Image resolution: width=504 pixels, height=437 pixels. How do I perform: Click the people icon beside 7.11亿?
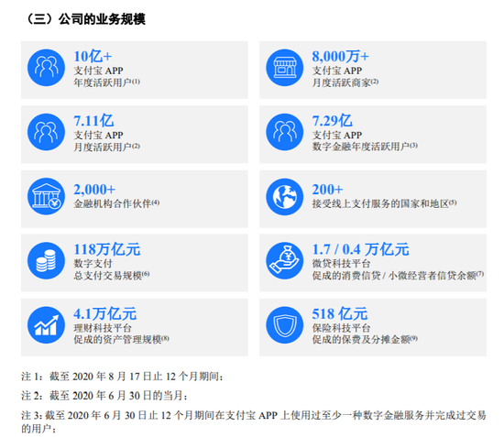47,132
